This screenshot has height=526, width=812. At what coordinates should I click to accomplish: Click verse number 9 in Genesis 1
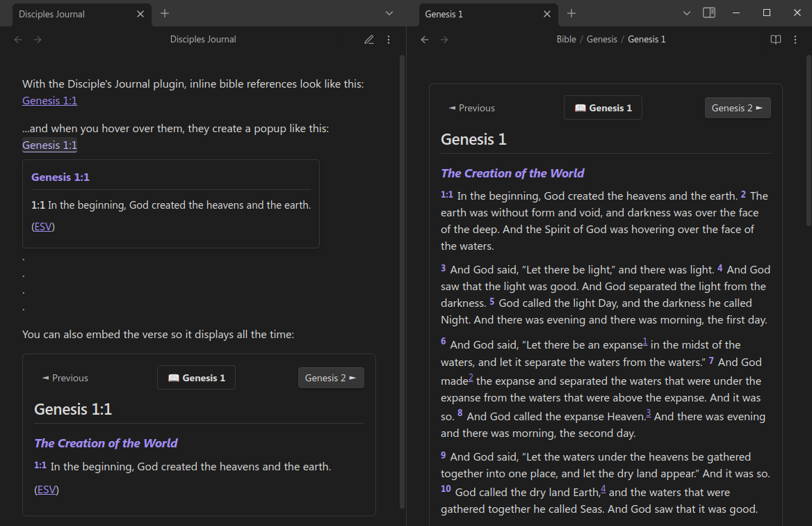pos(444,455)
